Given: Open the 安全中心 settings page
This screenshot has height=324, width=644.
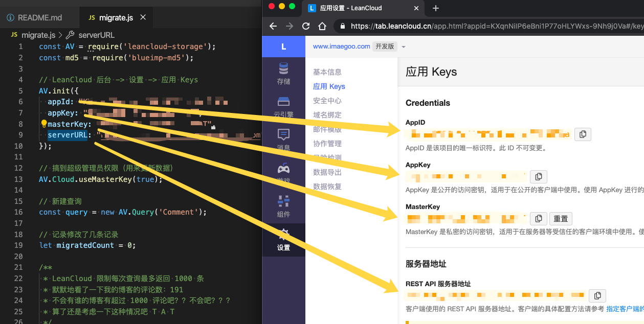Looking at the screenshot, I should [x=327, y=101].
